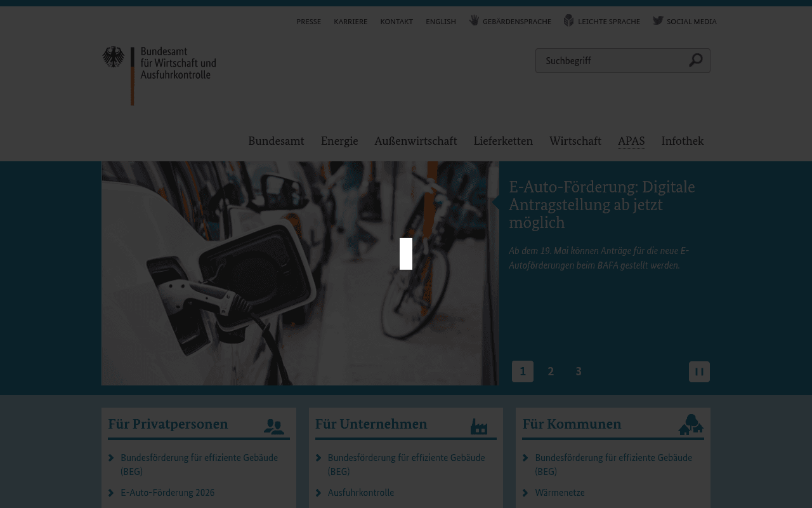Open the Bundesamt main menu
812x508 pixels.
tap(276, 141)
